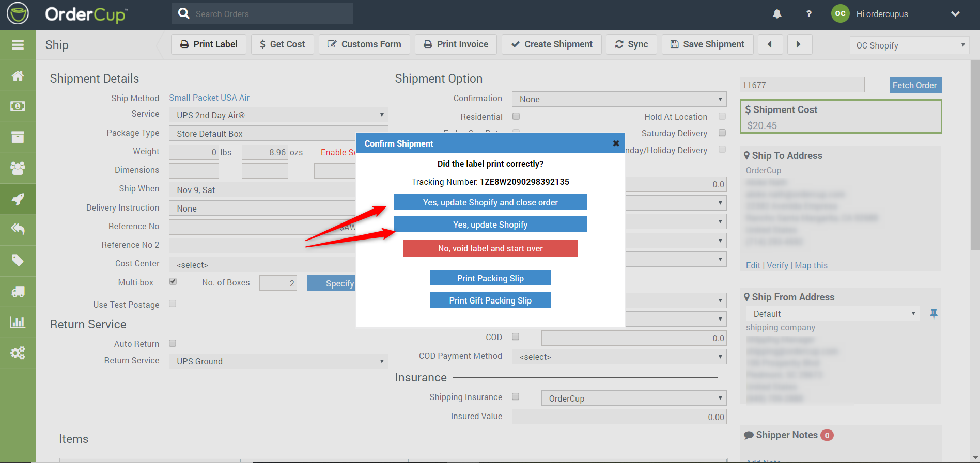Click No, void label and start over

[490, 248]
